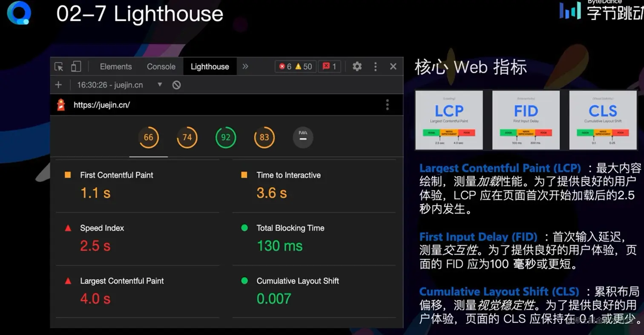Open the report tools three-dot menu
644x335 pixels.
tap(387, 105)
